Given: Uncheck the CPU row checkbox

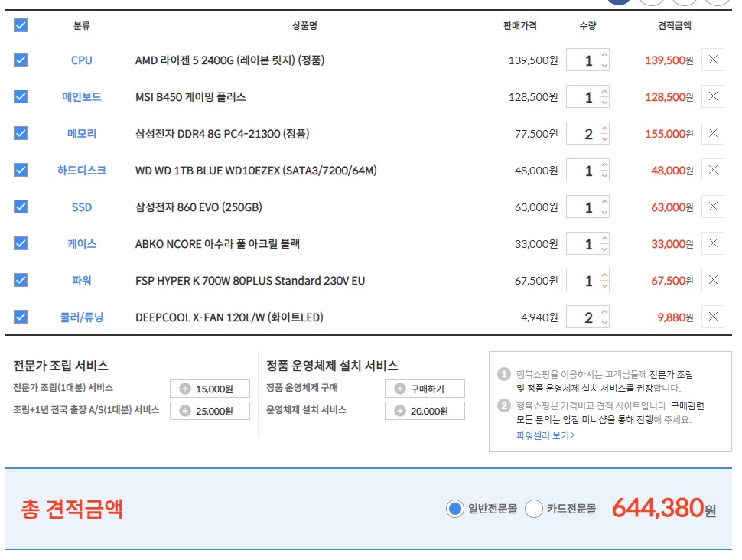Looking at the screenshot, I should [x=21, y=60].
